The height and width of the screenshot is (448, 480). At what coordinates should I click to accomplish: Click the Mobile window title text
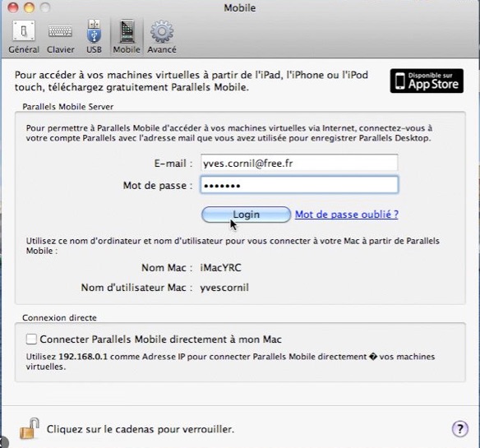(240, 7)
